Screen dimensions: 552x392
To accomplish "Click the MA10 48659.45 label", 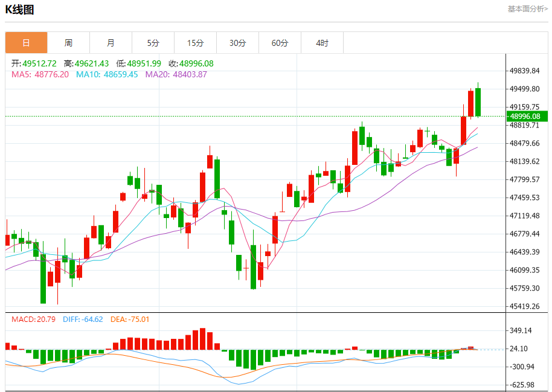I will click(107, 75).
